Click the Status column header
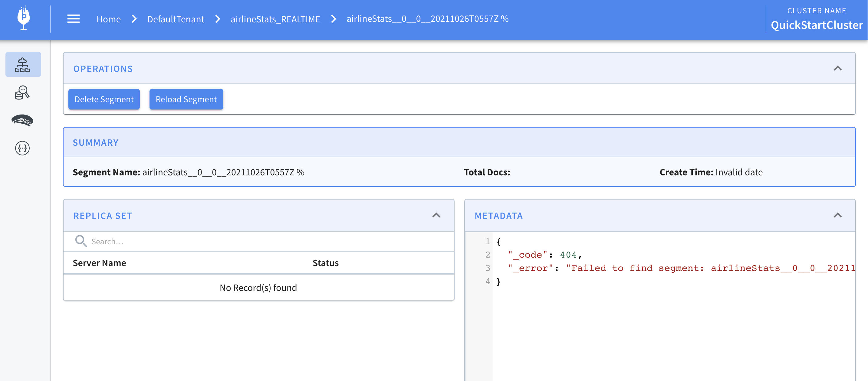Screen dimensions: 868x381 click(x=326, y=263)
